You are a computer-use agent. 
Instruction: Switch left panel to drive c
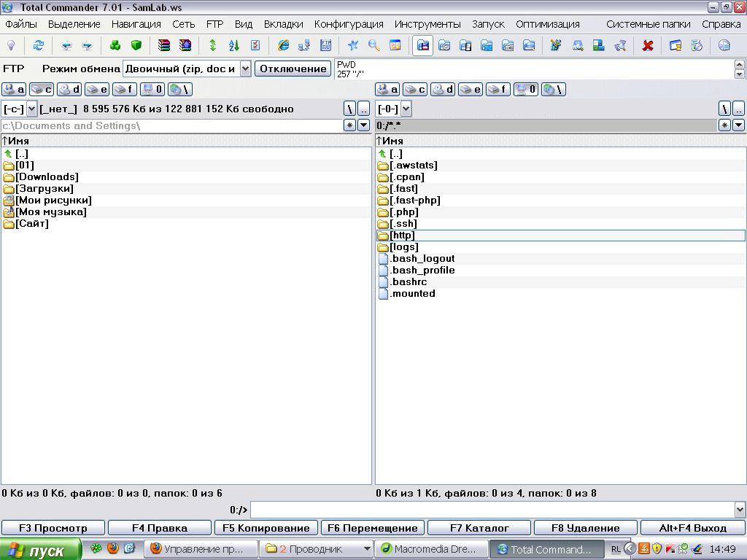coord(42,89)
